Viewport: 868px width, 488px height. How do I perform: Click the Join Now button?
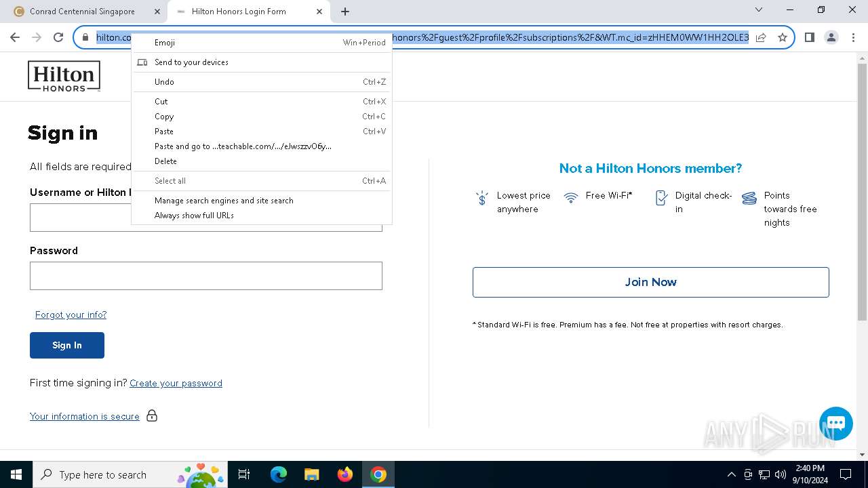point(651,282)
